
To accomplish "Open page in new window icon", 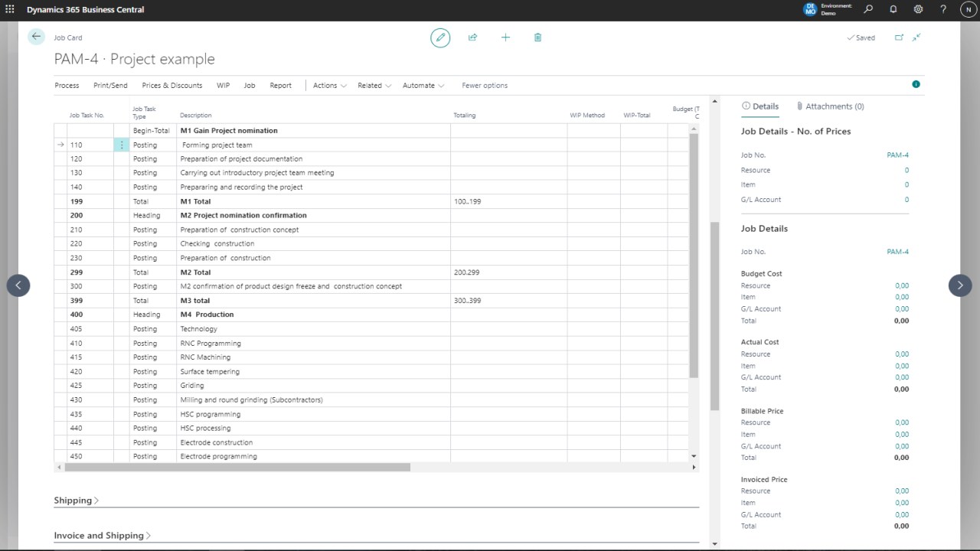I will click(x=899, y=37).
